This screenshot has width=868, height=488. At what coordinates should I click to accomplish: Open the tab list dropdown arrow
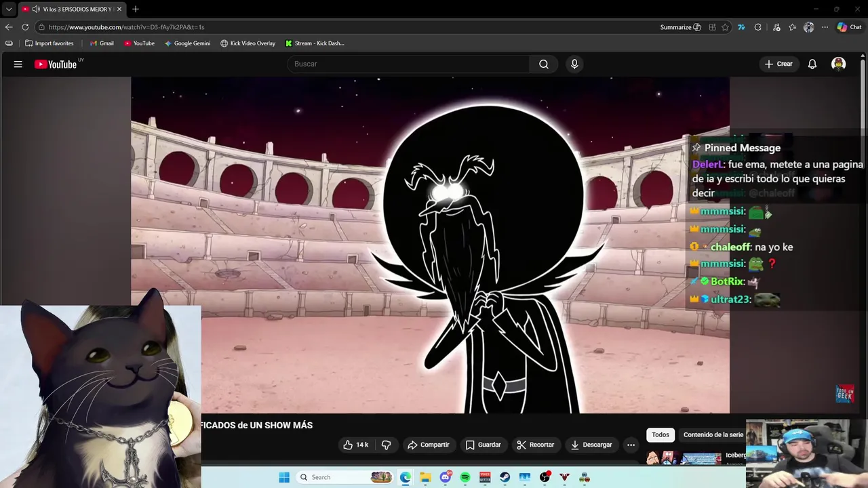[8, 9]
